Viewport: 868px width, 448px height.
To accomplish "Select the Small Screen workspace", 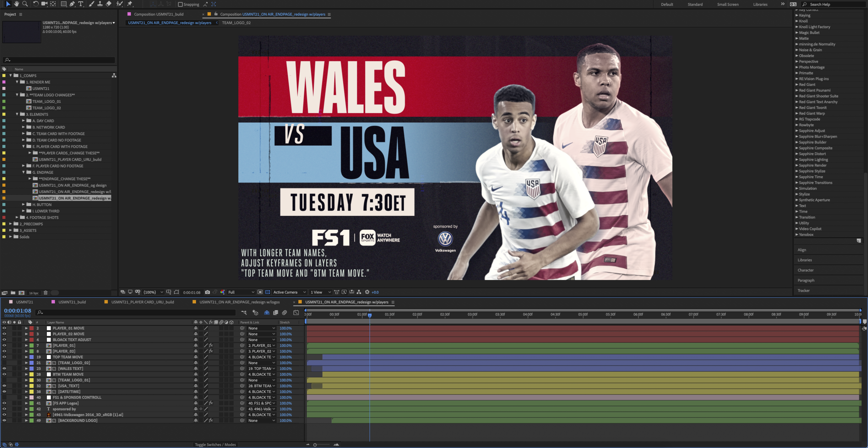I will (x=728, y=5).
